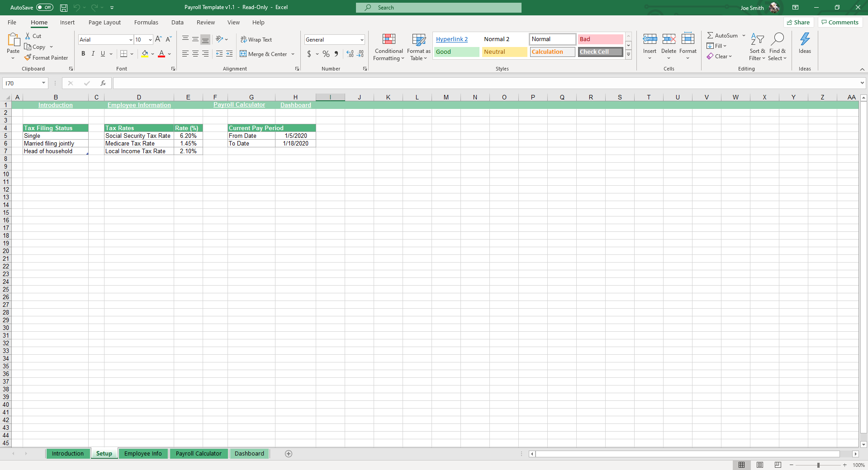Click the Paste clipboard icon
868x470 pixels.
point(13,40)
